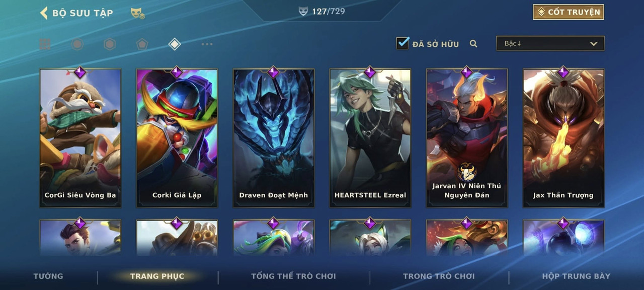The image size is (644, 290).
Task: Choose the Jax Thần Trượng skin card
Action: click(x=563, y=137)
